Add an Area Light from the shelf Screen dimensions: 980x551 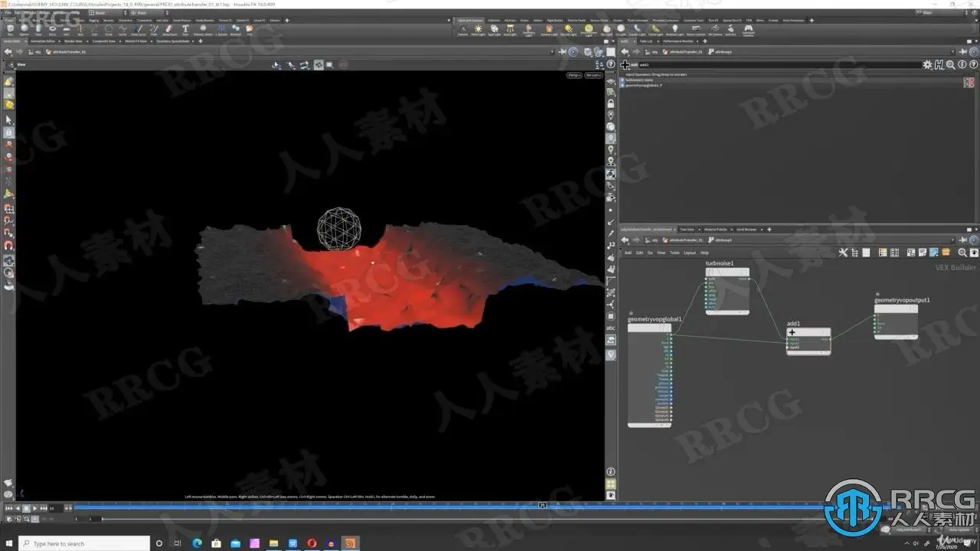pyautogui.click(x=510, y=30)
